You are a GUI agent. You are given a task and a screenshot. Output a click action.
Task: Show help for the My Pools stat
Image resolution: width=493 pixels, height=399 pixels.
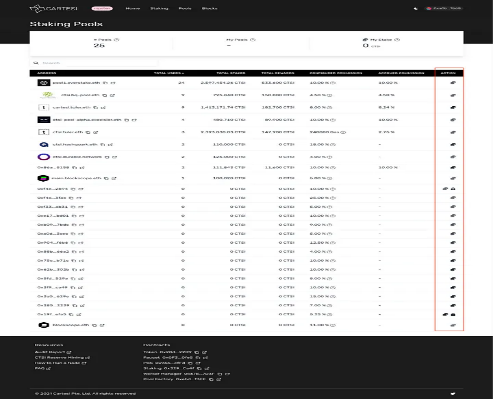(x=253, y=40)
